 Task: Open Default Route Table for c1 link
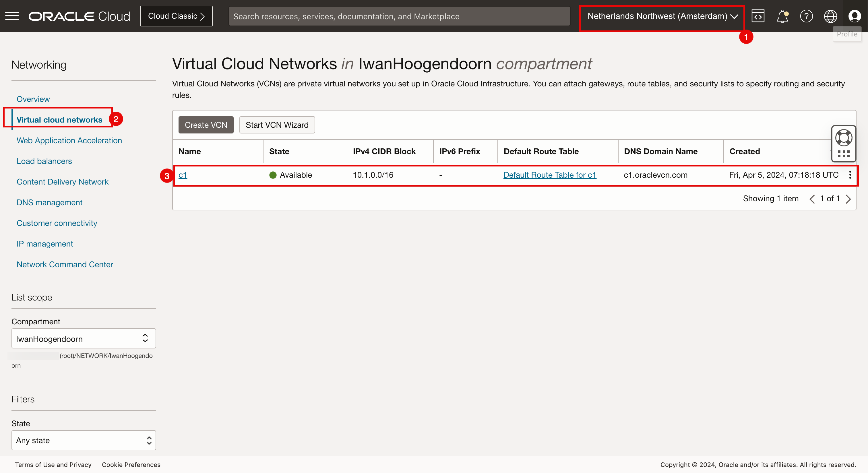(x=550, y=175)
